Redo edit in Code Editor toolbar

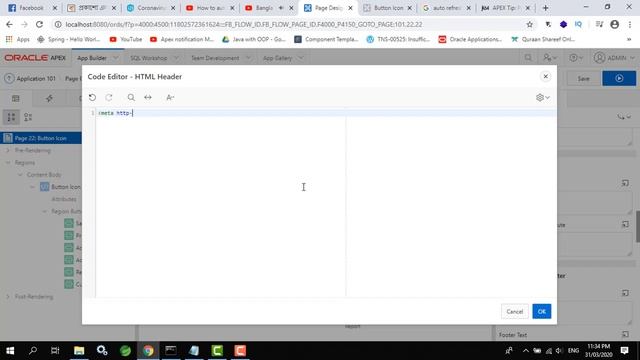(109, 98)
